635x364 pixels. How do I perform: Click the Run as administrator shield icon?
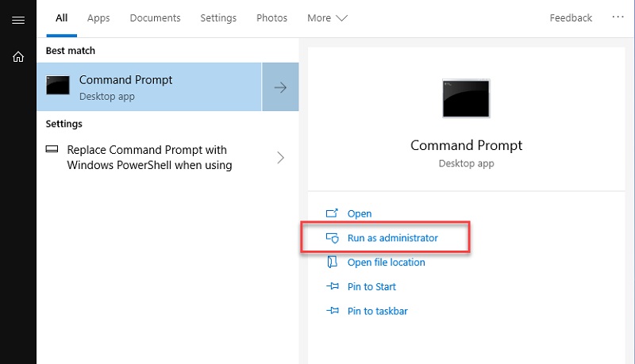pos(332,238)
